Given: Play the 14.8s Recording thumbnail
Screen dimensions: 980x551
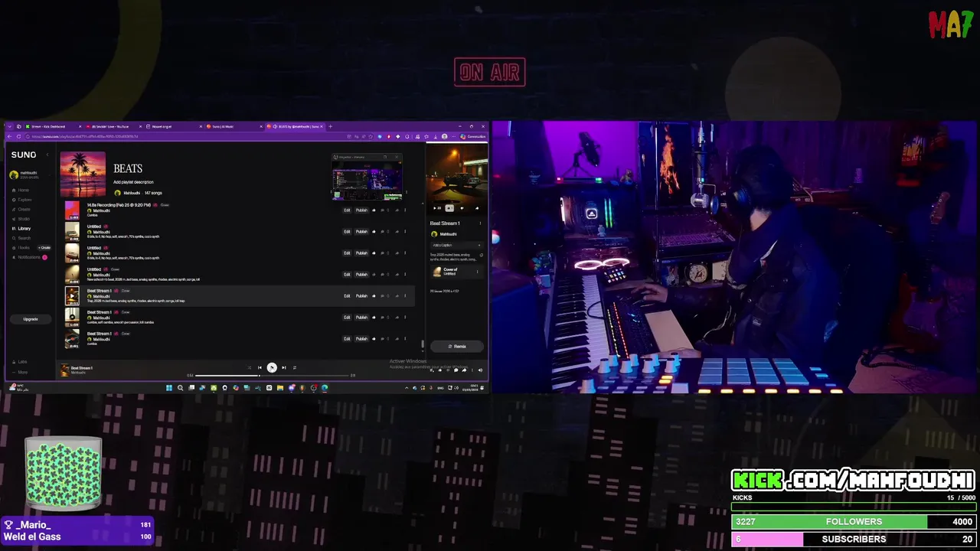Looking at the screenshot, I should click(72, 210).
